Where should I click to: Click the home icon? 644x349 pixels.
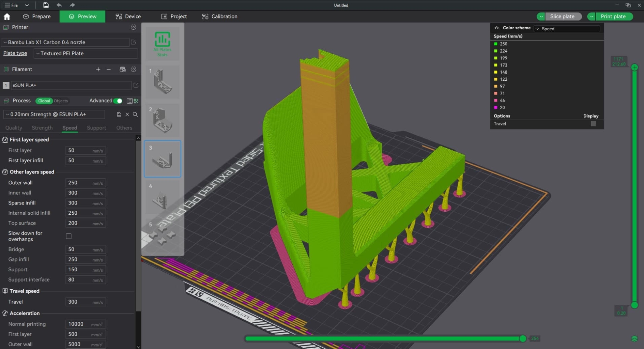click(7, 16)
